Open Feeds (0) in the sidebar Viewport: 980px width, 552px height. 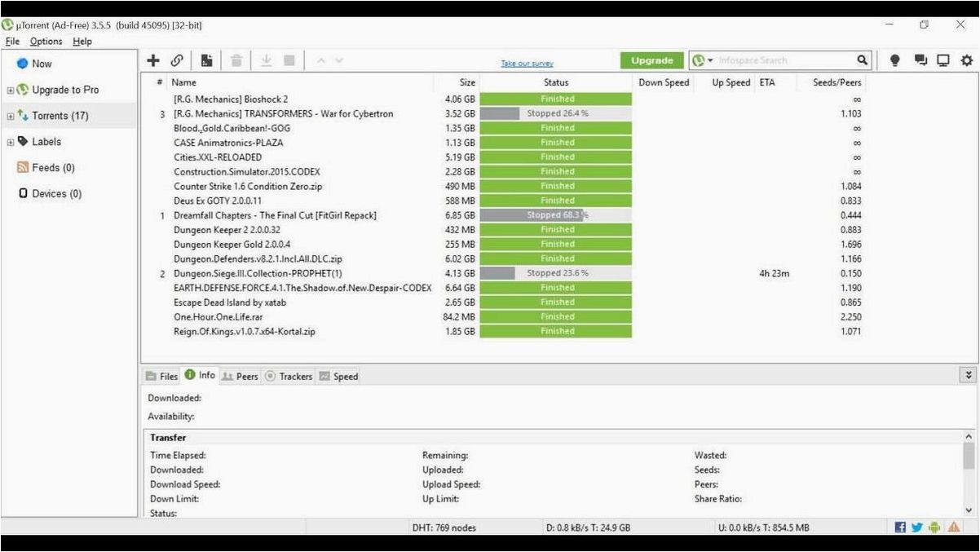[53, 168]
